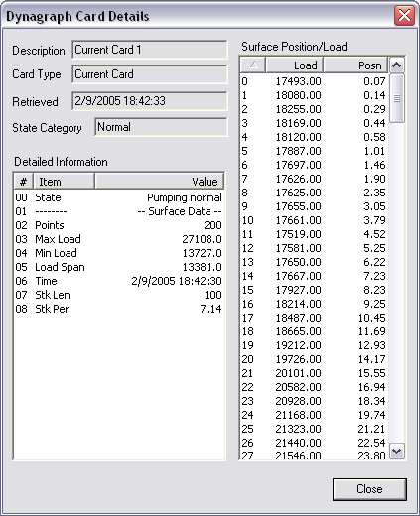The height and width of the screenshot is (516, 420).
Task: Sort Detailed Information by Item header
Action: pos(64,181)
